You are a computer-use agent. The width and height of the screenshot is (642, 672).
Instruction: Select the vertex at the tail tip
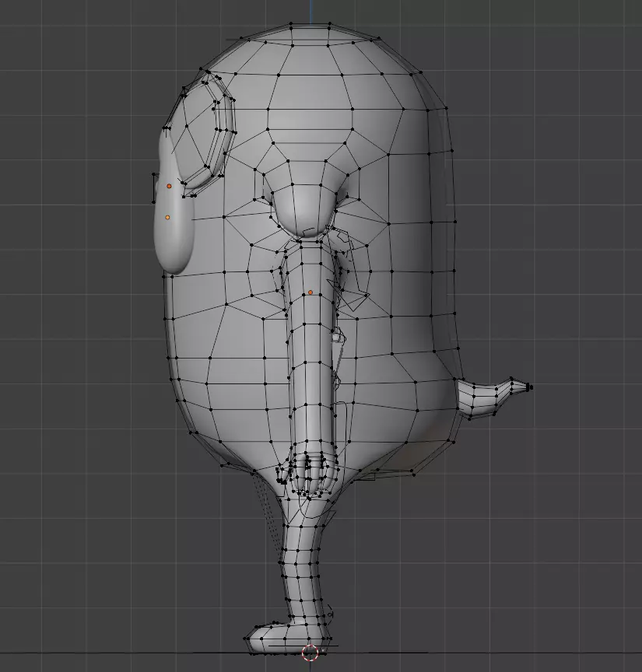pyautogui.click(x=531, y=387)
